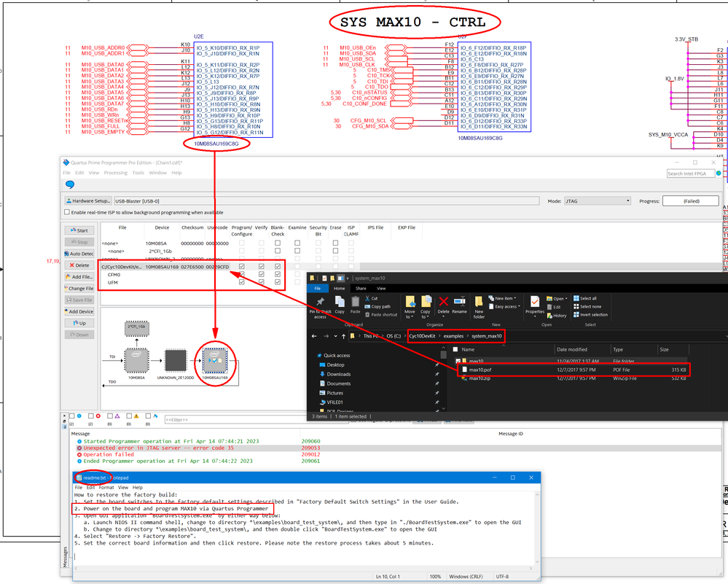Select the 10M08SAU169 chip in chain diagram
The height and width of the screenshot is (584, 728).
click(x=214, y=360)
